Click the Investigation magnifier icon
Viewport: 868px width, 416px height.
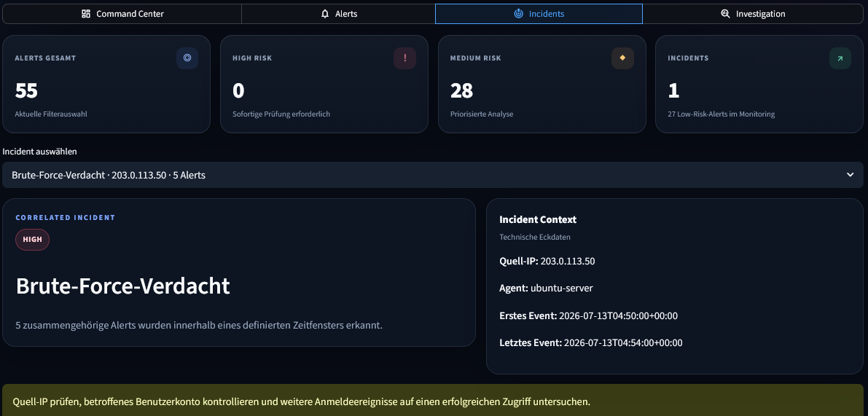(725, 14)
